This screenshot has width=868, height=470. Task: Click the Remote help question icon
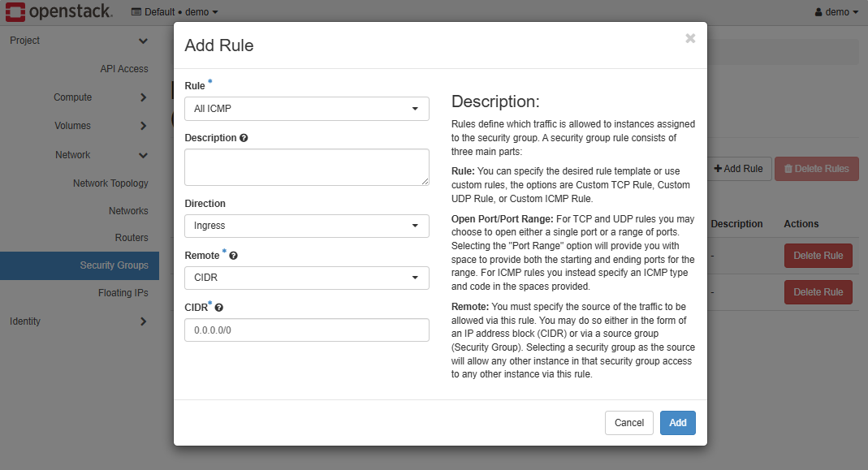tap(234, 256)
